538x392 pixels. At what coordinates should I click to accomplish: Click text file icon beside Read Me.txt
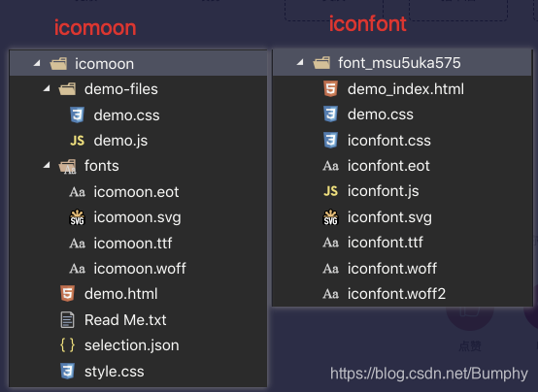(x=67, y=319)
